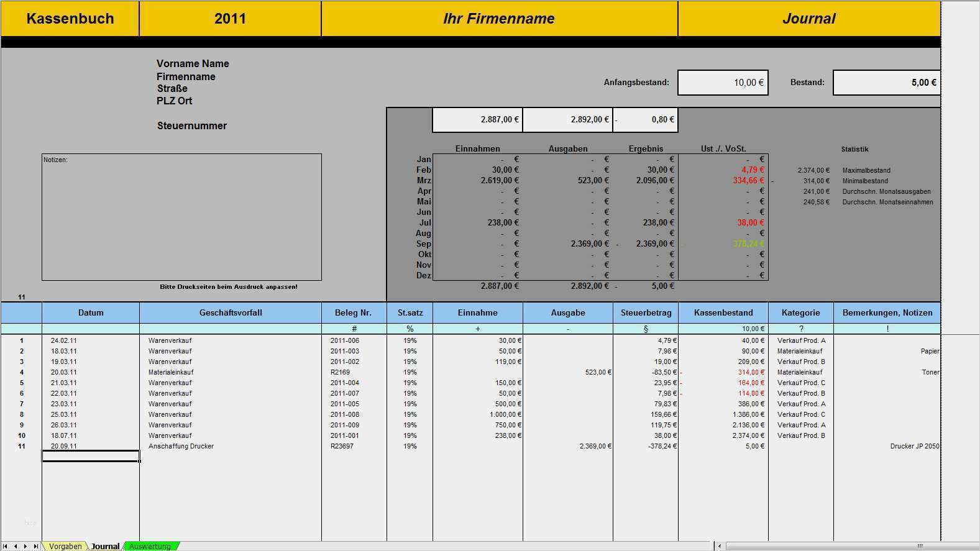This screenshot has width=980, height=551.
Task: Jump to the first sheet tab arrow
Action: point(6,547)
